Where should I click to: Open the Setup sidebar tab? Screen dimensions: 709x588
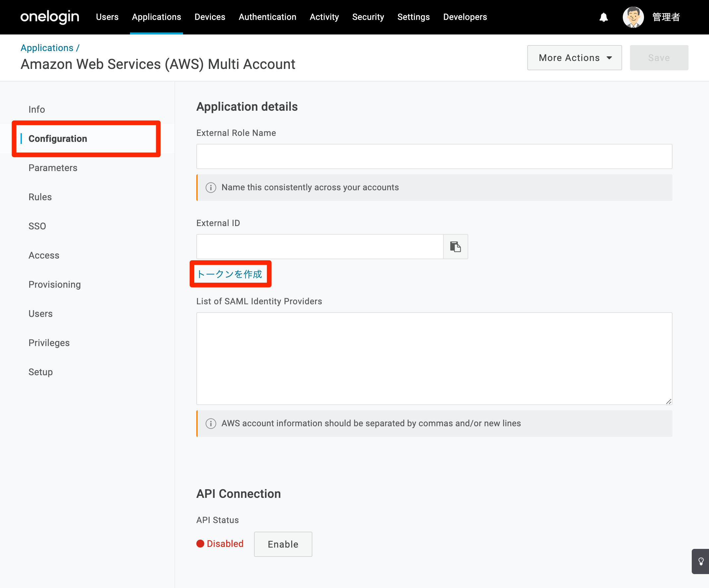(x=40, y=372)
